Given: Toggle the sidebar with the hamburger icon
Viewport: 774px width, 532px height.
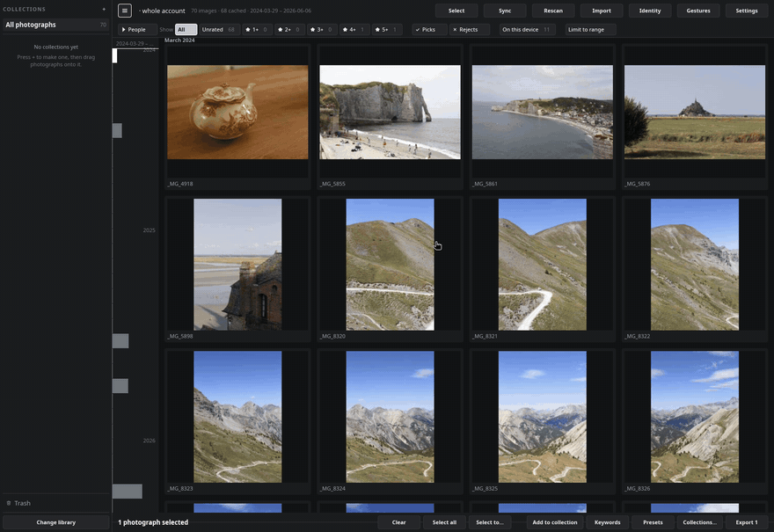Looking at the screenshot, I should [x=124, y=11].
